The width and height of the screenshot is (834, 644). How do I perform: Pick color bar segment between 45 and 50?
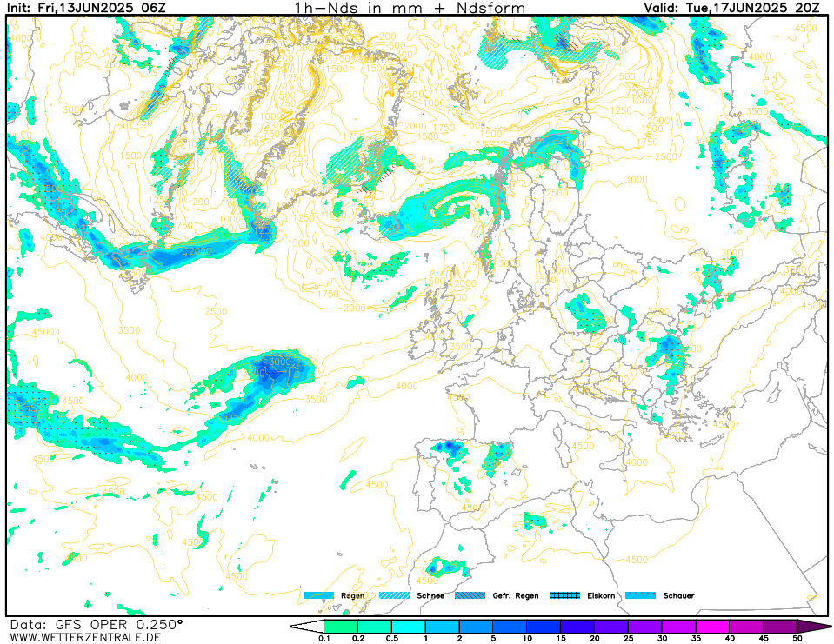click(780, 627)
